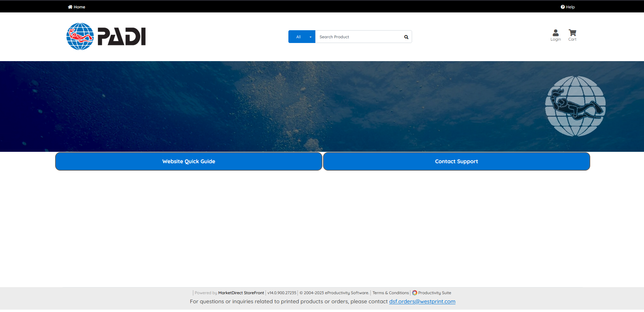Expand the caret arrow next to All
Image resolution: width=644 pixels, height=312 pixels.
pyautogui.click(x=311, y=37)
